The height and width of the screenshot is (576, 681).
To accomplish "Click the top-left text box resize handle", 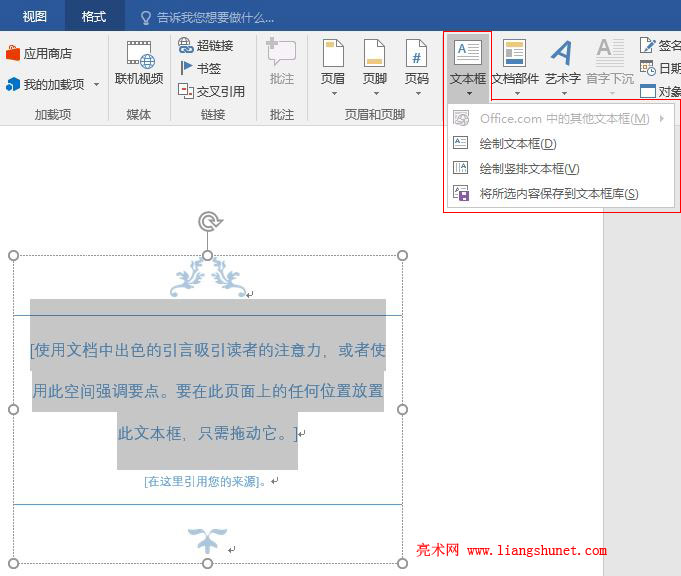I will [x=13, y=255].
